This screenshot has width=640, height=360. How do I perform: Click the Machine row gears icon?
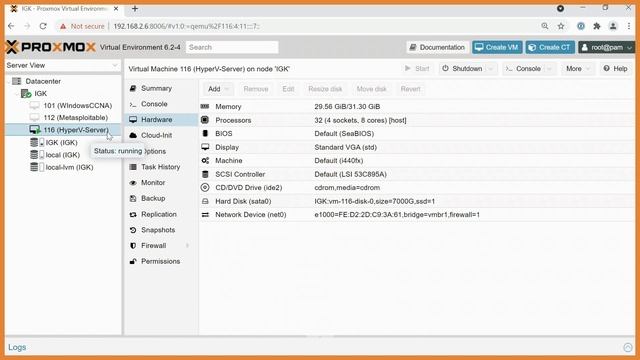coord(205,160)
